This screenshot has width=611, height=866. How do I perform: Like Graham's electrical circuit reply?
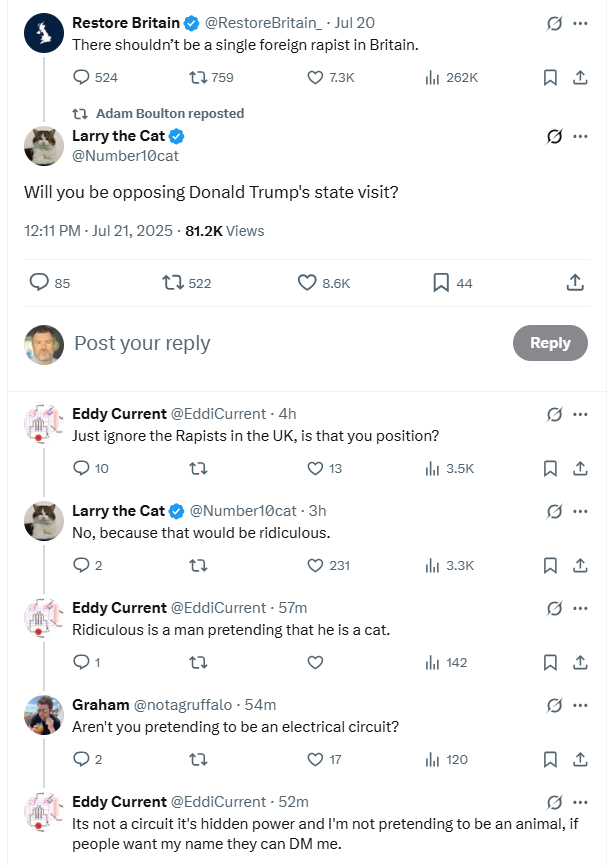(316, 759)
